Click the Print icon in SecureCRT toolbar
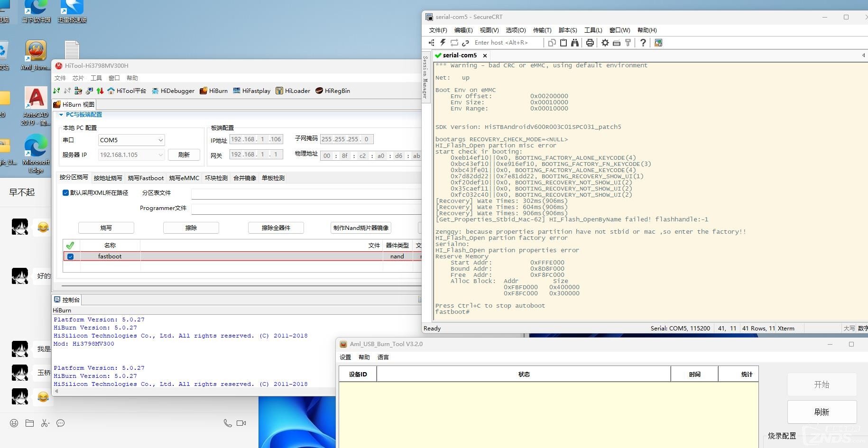868x448 pixels. (x=590, y=43)
